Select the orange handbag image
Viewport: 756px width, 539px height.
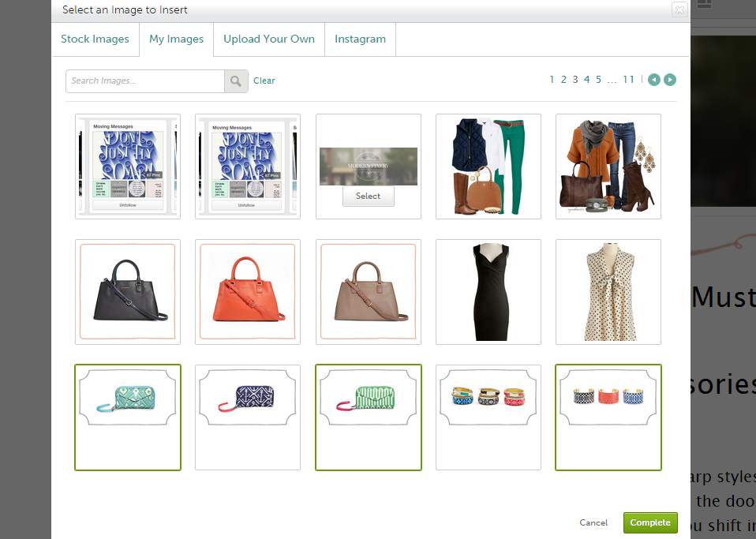pyautogui.click(x=248, y=292)
